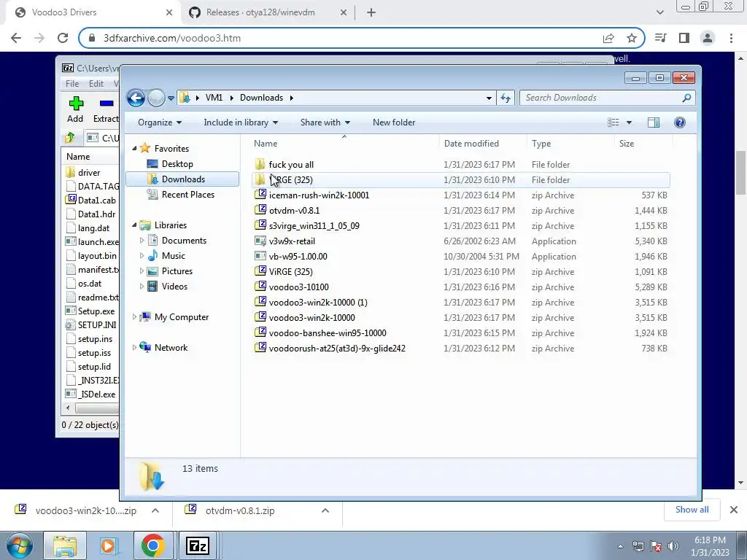This screenshot has height=560, width=747.
Task: Select the voodoo3-10100 zip archive
Action: [x=461, y=287]
